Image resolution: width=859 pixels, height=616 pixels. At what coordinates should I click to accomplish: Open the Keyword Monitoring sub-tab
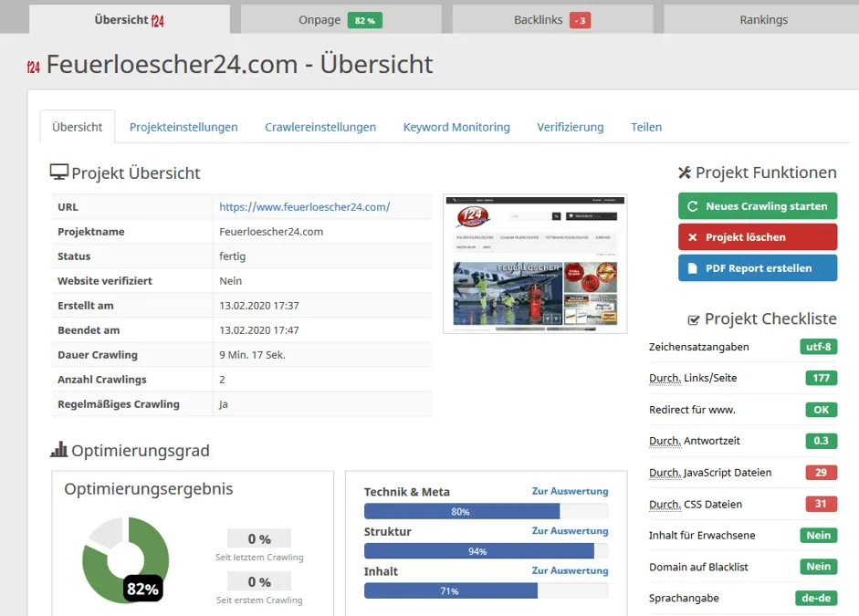click(x=456, y=127)
